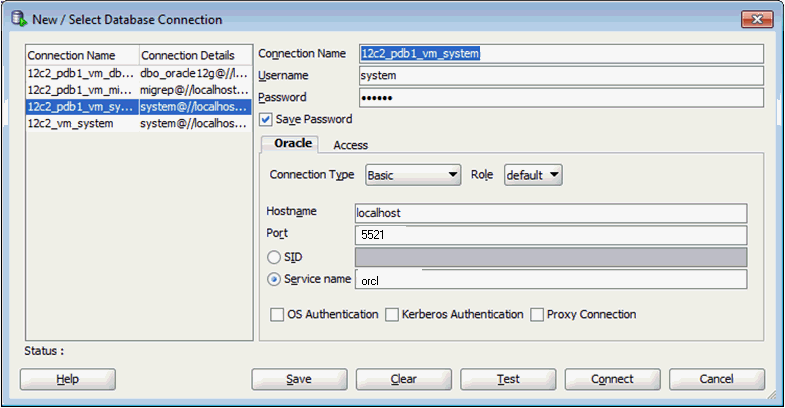
Task: Click the Clear button
Action: [x=403, y=379]
